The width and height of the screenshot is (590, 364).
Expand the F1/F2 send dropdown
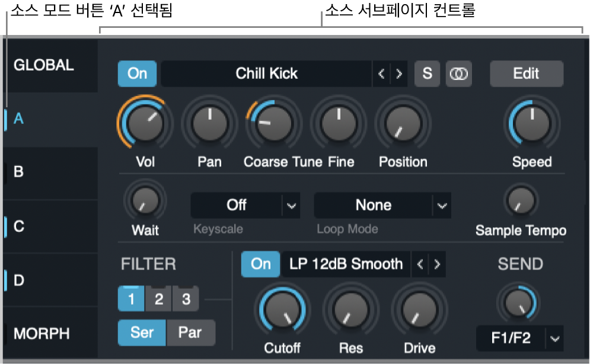(x=519, y=339)
